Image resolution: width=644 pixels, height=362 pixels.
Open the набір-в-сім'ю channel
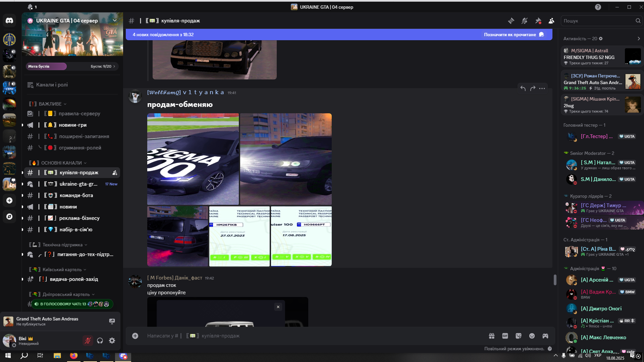72,230
